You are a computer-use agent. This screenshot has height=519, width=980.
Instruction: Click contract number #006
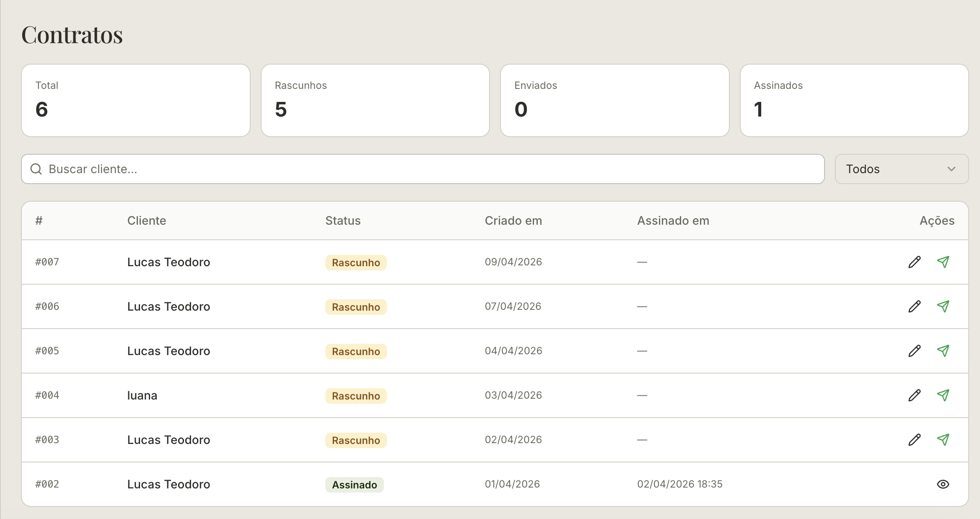pyautogui.click(x=47, y=306)
